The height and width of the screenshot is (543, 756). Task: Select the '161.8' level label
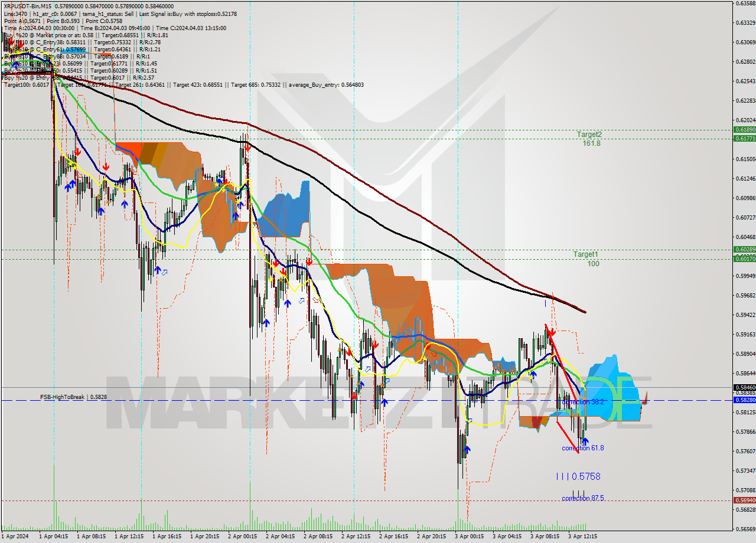pyautogui.click(x=591, y=143)
